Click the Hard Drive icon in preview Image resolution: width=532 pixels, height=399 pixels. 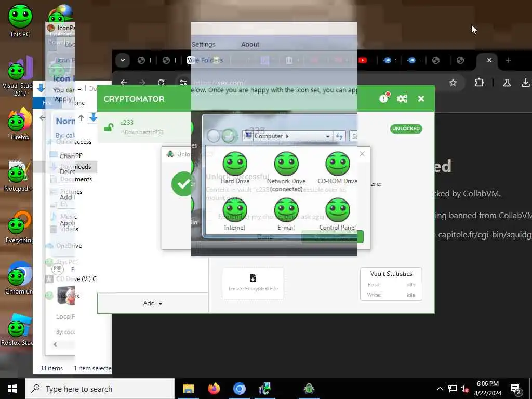pyautogui.click(x=235, y=168)
